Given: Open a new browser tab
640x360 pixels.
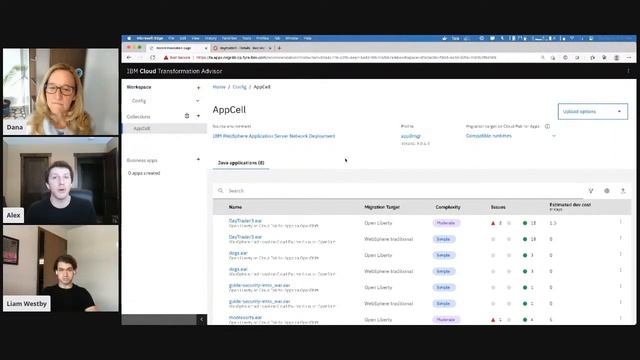Looking at the screenshot, I should pos(280,48).
